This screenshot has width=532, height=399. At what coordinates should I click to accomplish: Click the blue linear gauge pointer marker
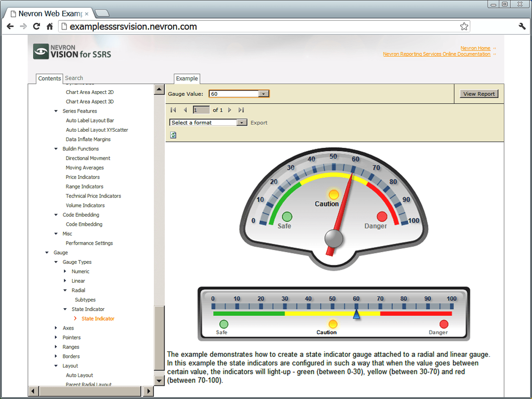356,314
